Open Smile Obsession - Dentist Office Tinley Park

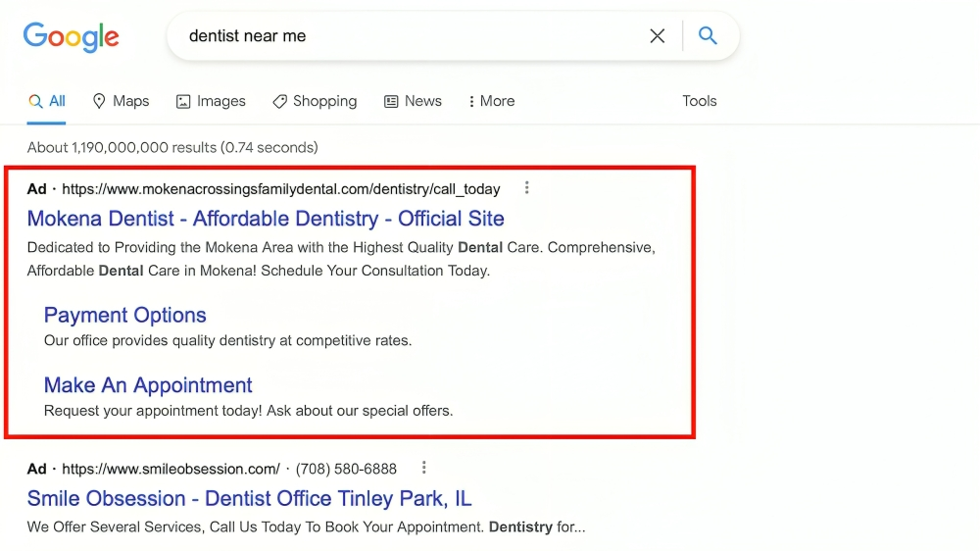[x=249, y=498]
